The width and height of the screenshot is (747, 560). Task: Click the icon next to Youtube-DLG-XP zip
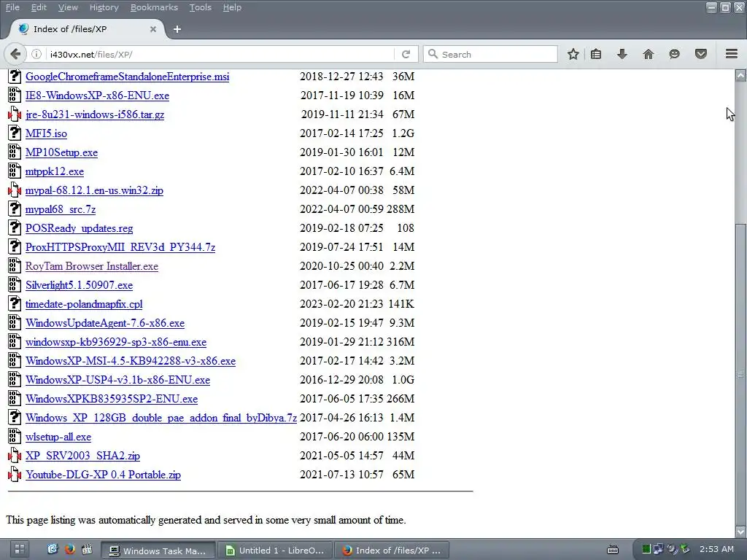click(x=15, y=474)
